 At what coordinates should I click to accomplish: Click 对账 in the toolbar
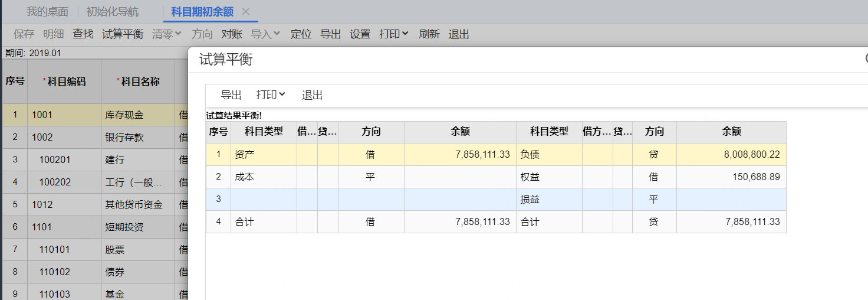pyautogui.click(x=232, y=34)
